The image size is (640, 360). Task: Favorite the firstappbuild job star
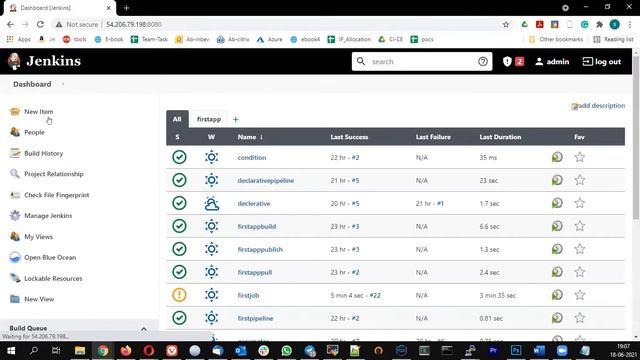(580, 226)
